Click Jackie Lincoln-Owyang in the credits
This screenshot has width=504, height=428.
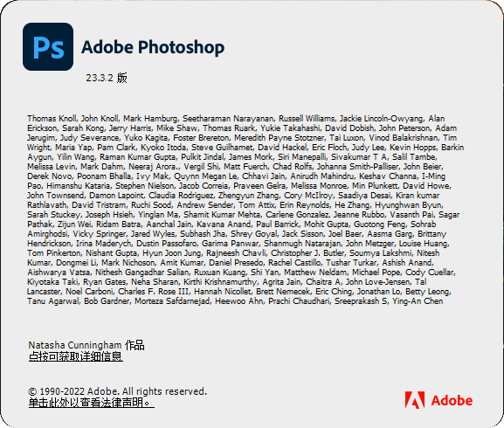[381, 119]
